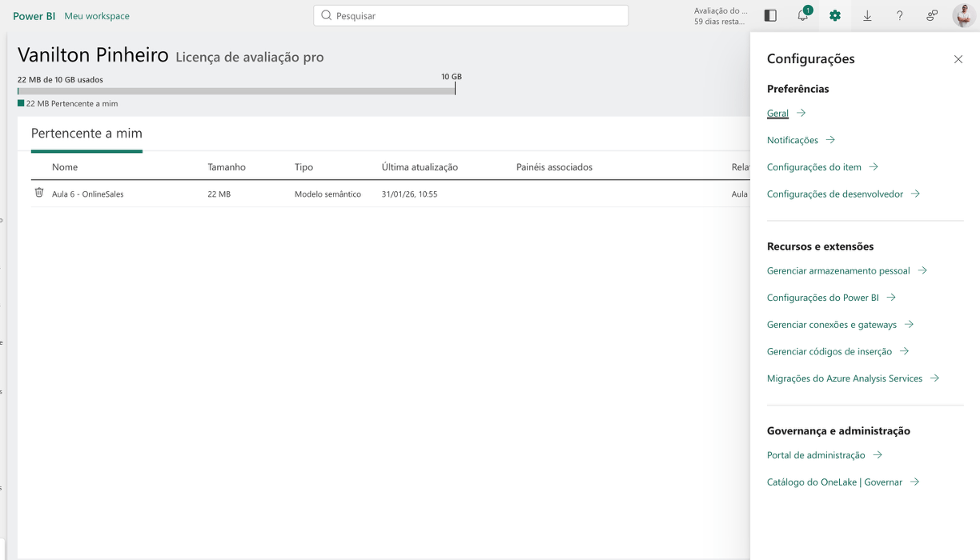Sort by the Nome column header
This screenshot has height=560, width=980.
[x=65, y=167]
